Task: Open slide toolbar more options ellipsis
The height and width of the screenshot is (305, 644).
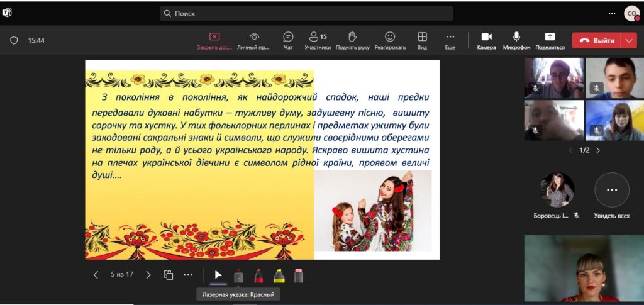Action: 188,275
